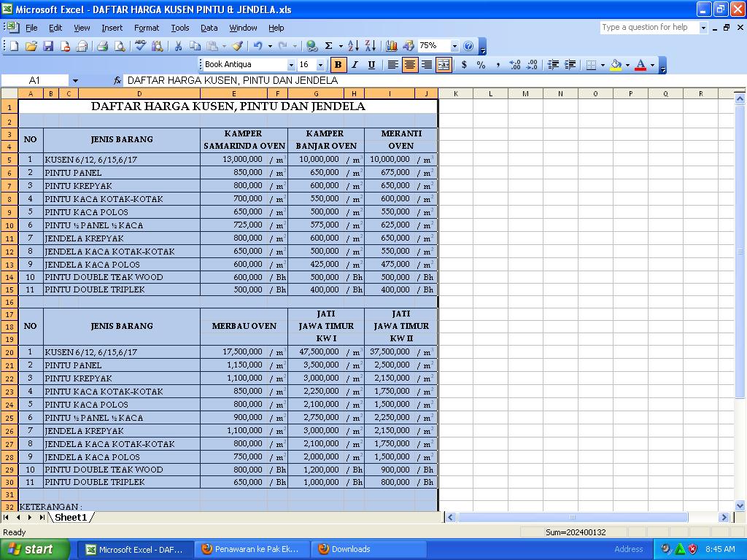The image size is (747, 560).
Task: Open the zoom percentage dropdown
Action: tap(454, 46)
